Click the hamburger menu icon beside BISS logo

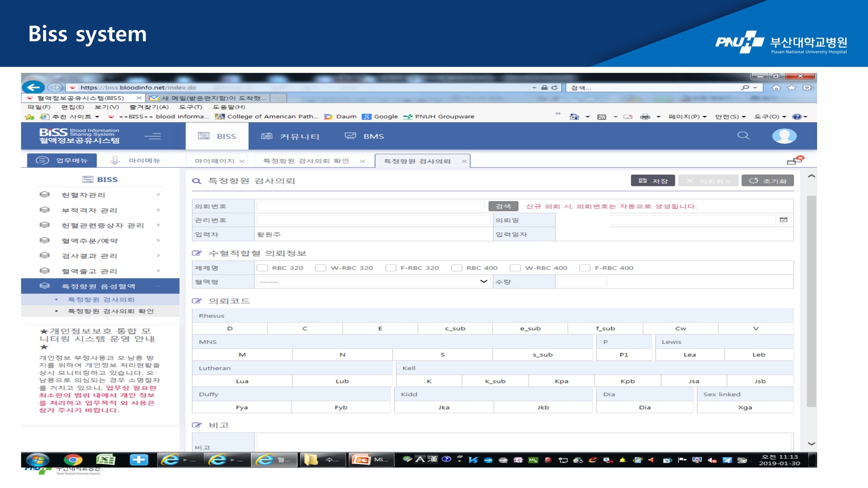click(x=153, y=136)
